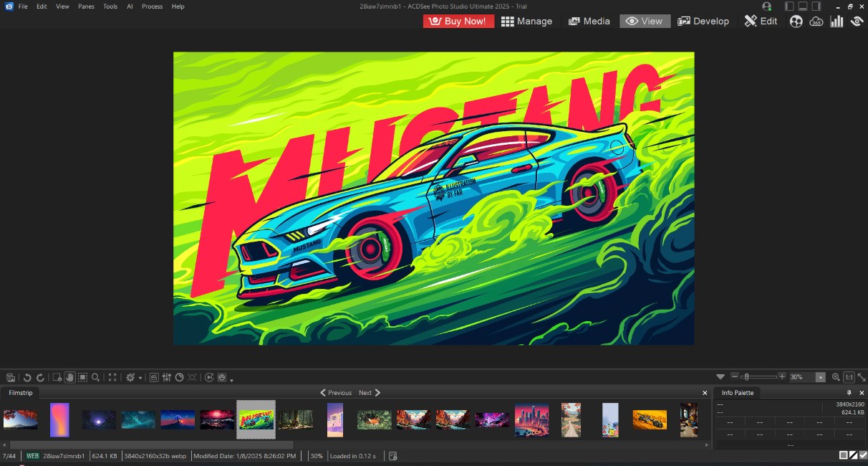Collapse the bottom toolbar with the arrow
The width and height of the screenshot is (868, 466).
(x=720, y=377)
